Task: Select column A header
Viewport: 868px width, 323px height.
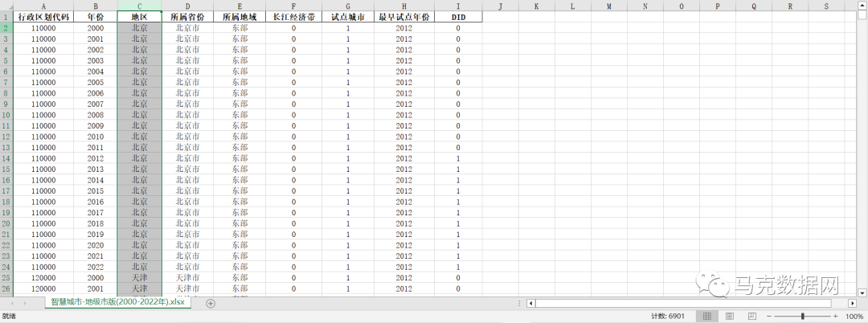Action: 43,6
